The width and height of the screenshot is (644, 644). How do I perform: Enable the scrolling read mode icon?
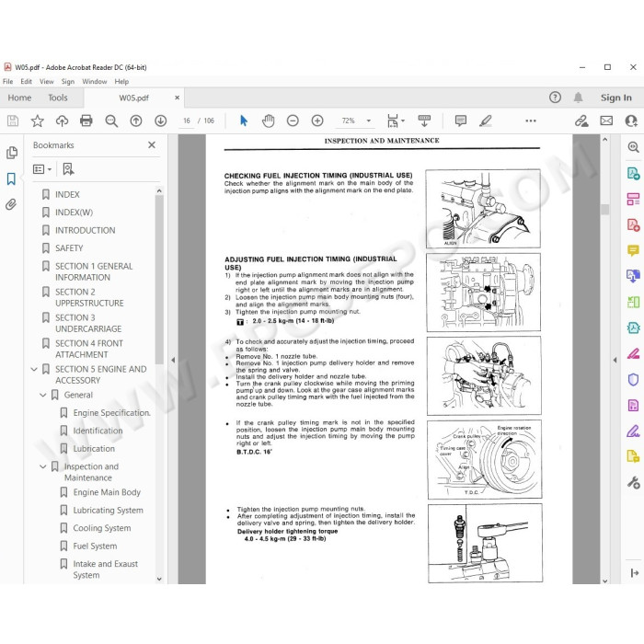[x=424, y=121]
